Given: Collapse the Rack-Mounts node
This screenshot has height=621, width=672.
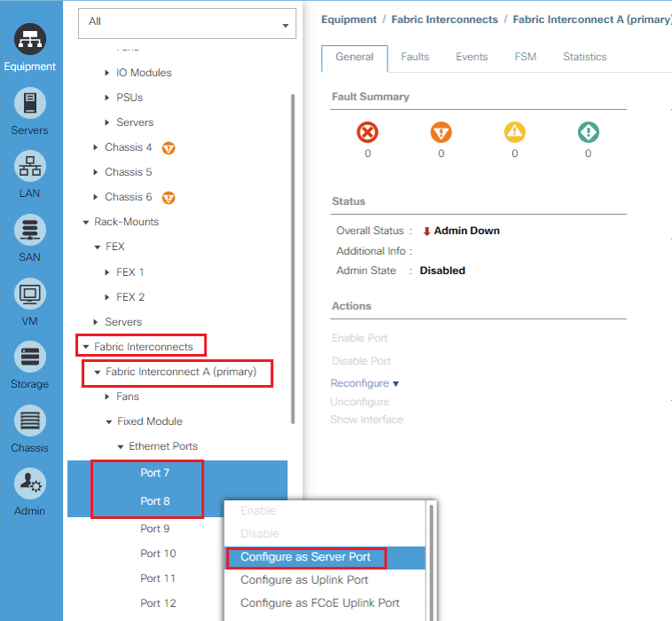Looking at the screenshot, I should click(x=86, y=222).
